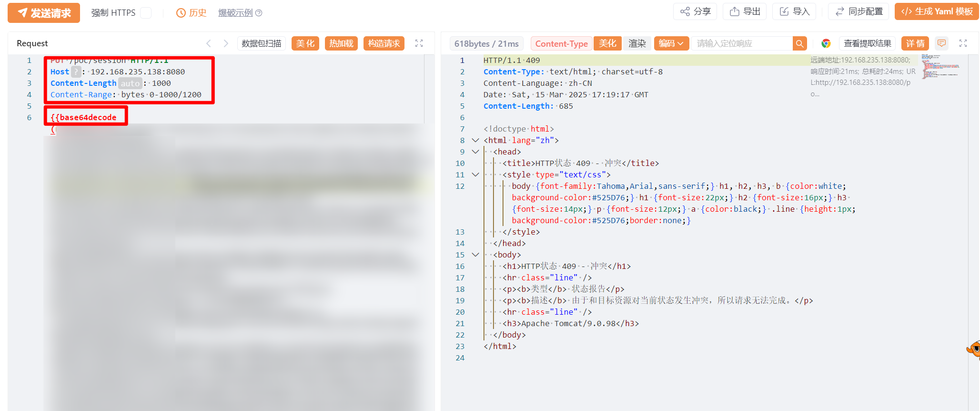Click the response search input field

click(x=741, y=43)
